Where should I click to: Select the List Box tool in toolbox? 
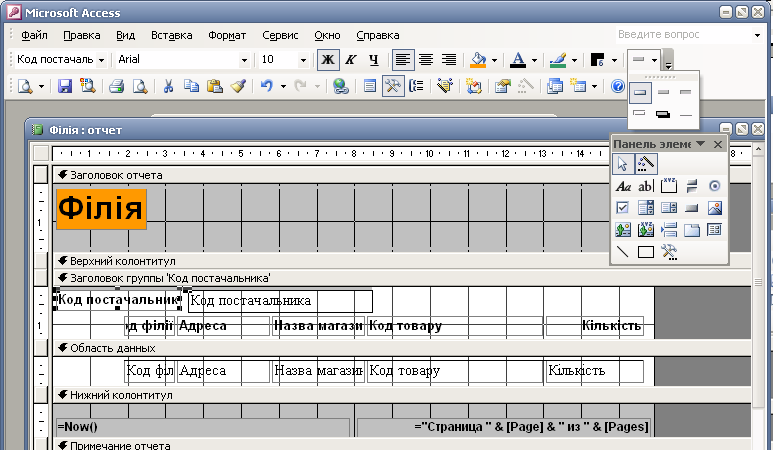point(668,208)
